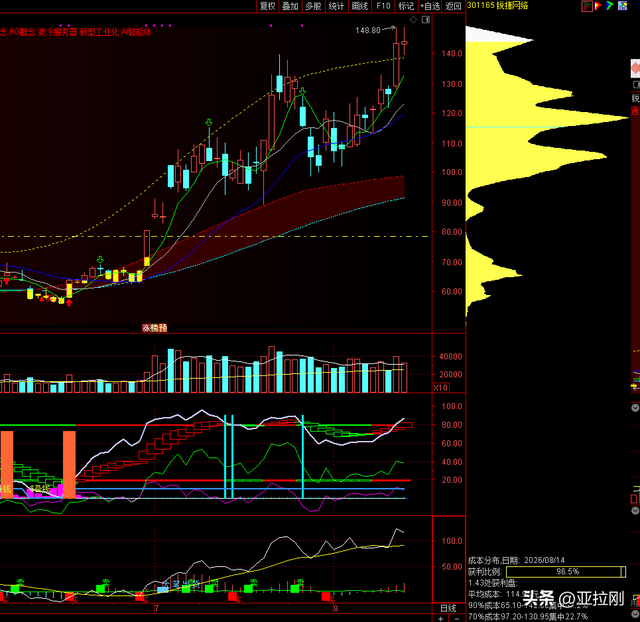Viewport: 640px width, 622px height.
Task: Expand the middle right circular chevron
Action: click(x=635, y=510)
